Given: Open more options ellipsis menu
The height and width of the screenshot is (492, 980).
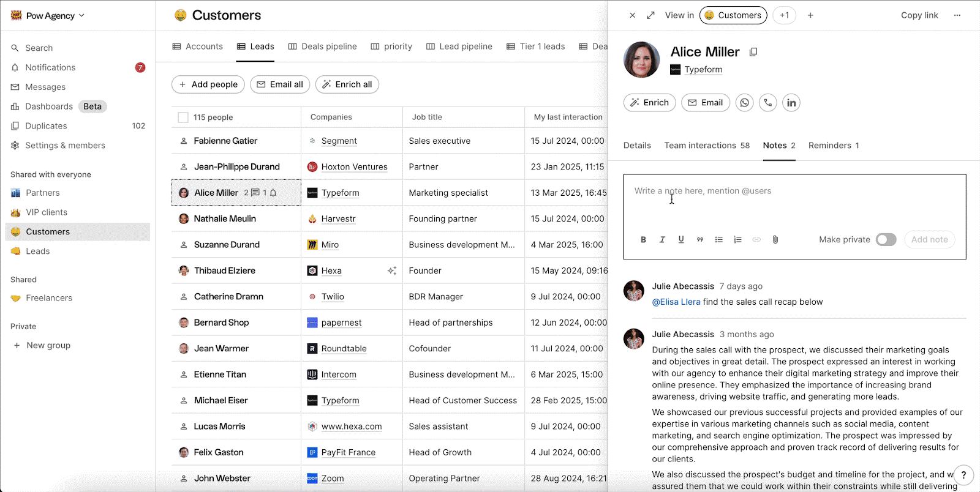Looking at the screenshot, I should (957, 15).
